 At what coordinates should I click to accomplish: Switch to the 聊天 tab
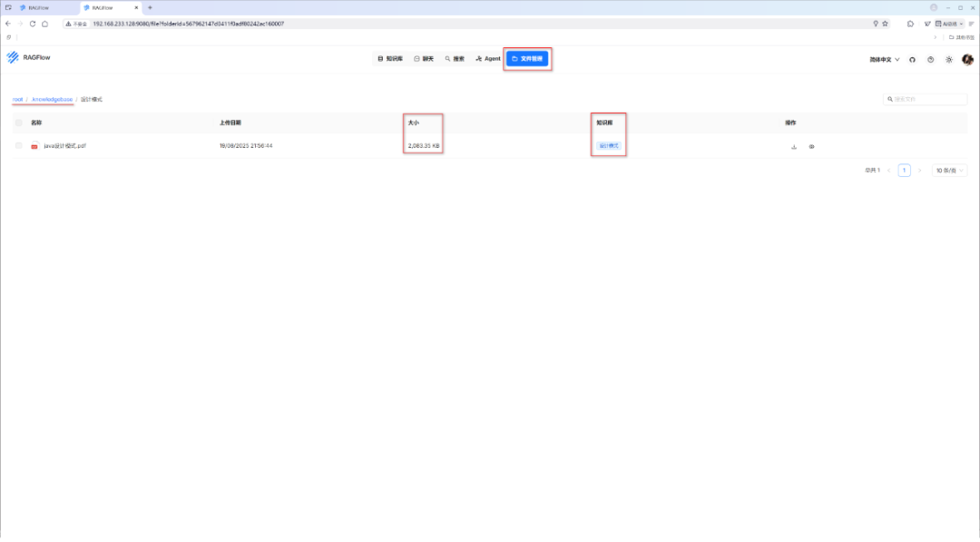pos(424,59)
